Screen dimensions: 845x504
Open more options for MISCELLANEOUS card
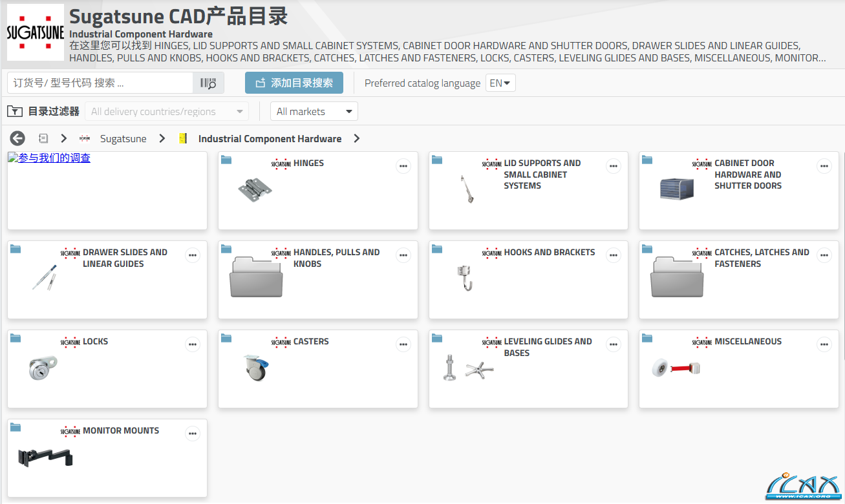(x=824, y=344)
